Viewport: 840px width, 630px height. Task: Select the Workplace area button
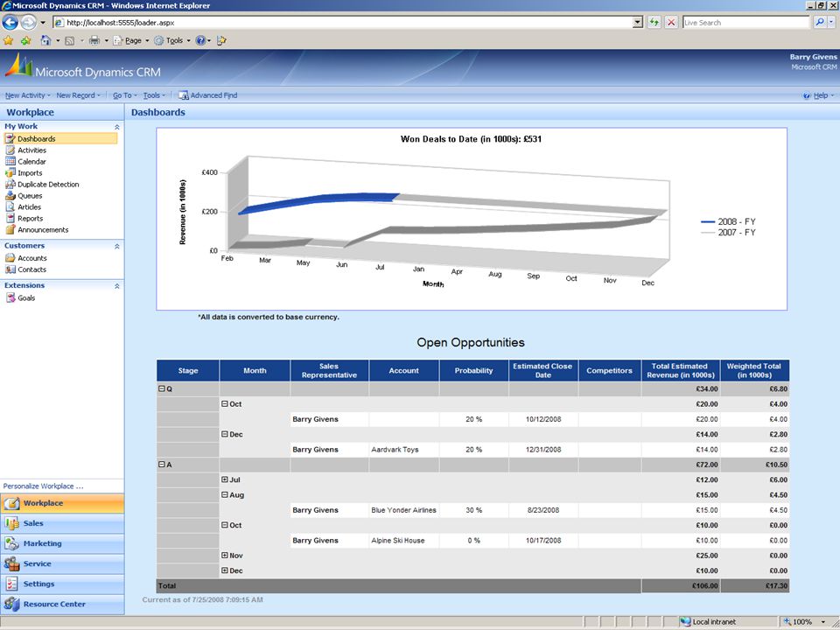62,504
